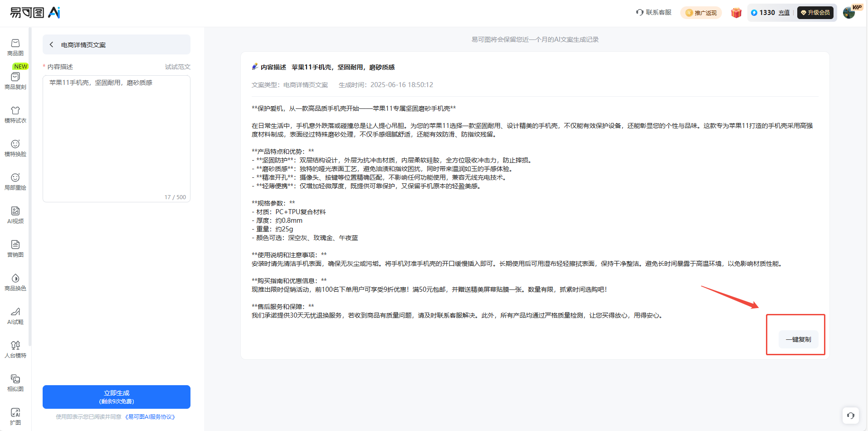Click the 电商详情页文案 header title
This screenshot has width=868, height=431.
[83, 45]
